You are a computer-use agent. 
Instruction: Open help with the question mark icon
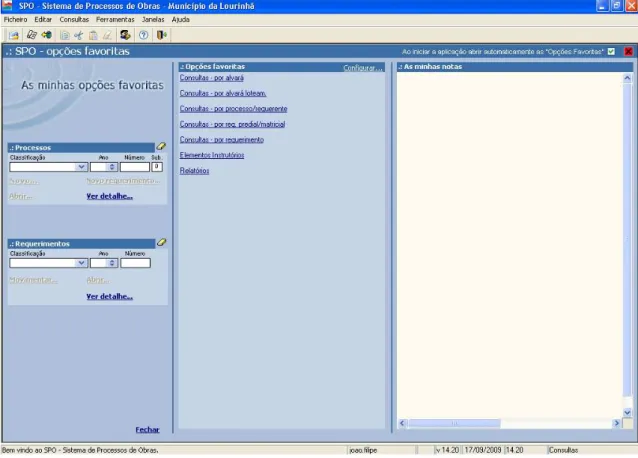[x=143, y=35]
